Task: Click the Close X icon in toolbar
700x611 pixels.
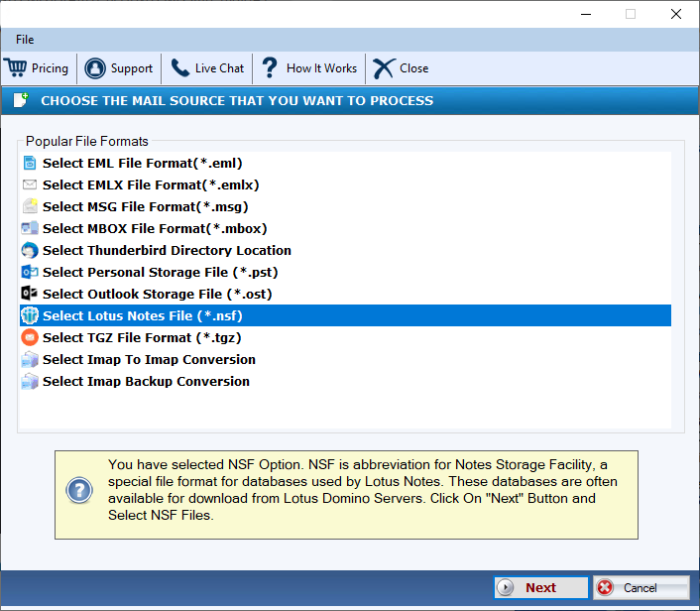Action: tap(384, 68)
